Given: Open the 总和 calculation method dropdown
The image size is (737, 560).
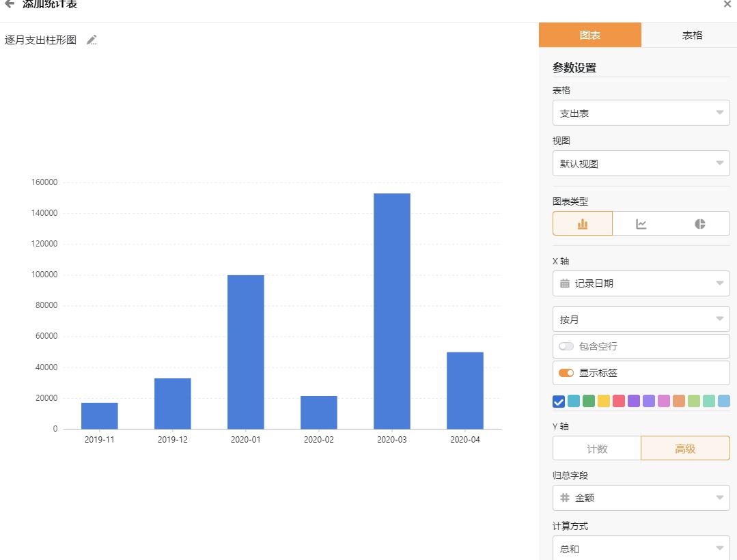Looking at the screenshot, I should point(641,548).
